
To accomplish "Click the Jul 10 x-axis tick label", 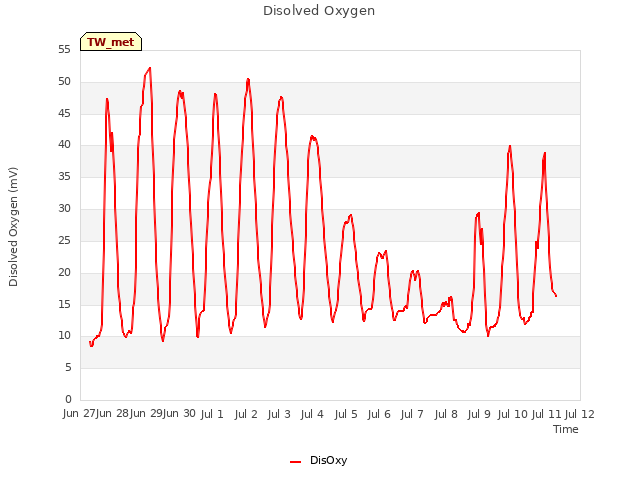I will click(512, 414).
